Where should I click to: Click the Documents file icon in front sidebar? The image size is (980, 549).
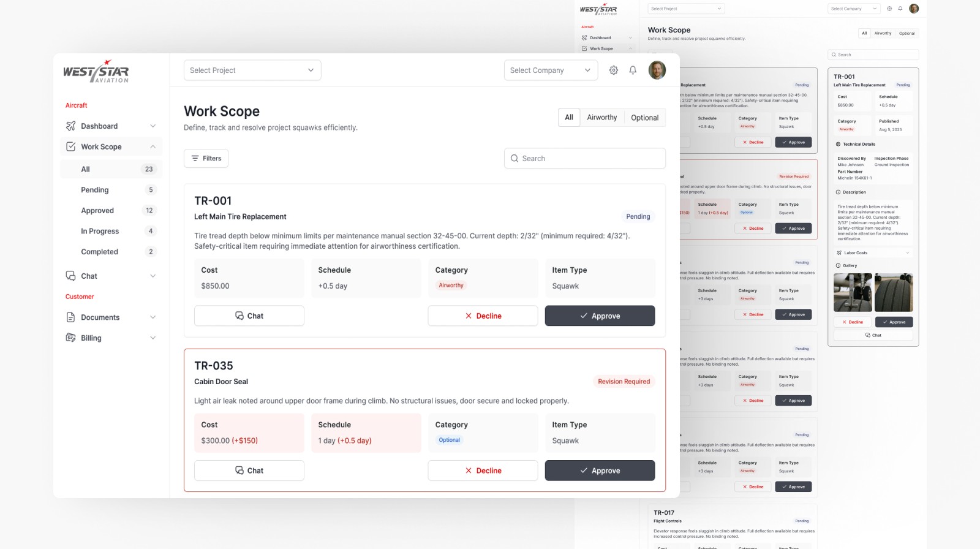coord(70,317)
